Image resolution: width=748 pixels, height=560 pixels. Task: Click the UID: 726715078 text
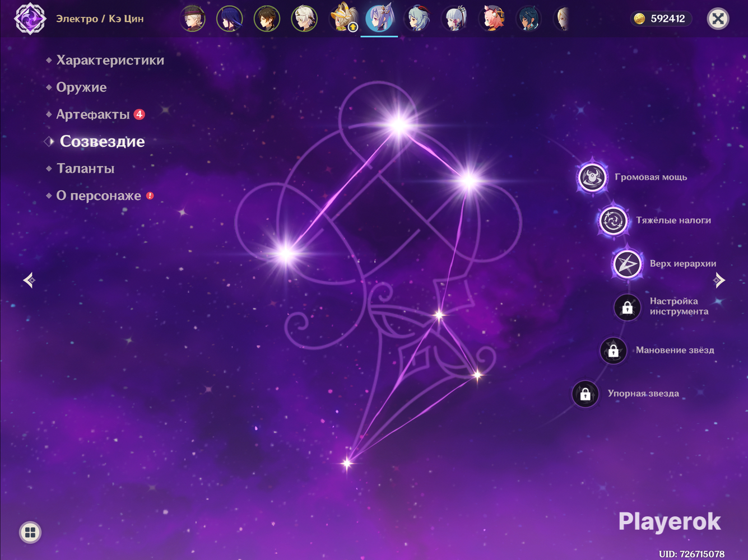pos(691,554)
